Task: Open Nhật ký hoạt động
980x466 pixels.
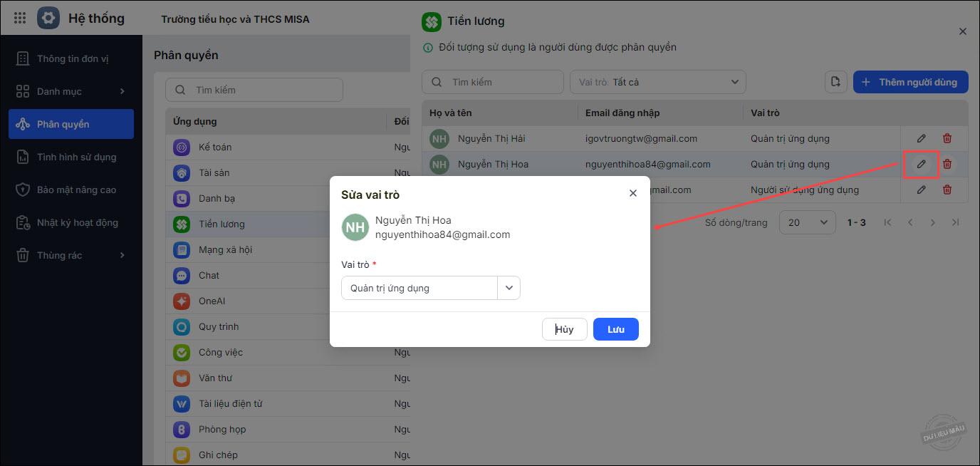Action: coord(71,222)
